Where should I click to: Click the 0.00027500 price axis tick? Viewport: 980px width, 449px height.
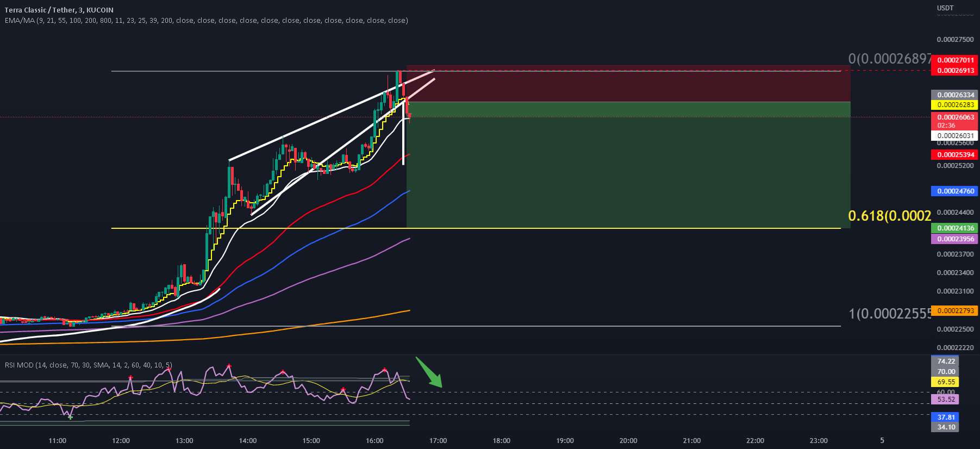955,39
